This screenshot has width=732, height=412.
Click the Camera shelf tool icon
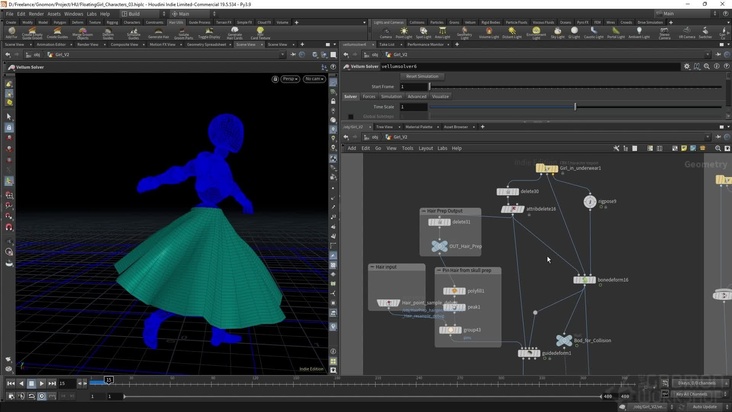tap(387, 32)
